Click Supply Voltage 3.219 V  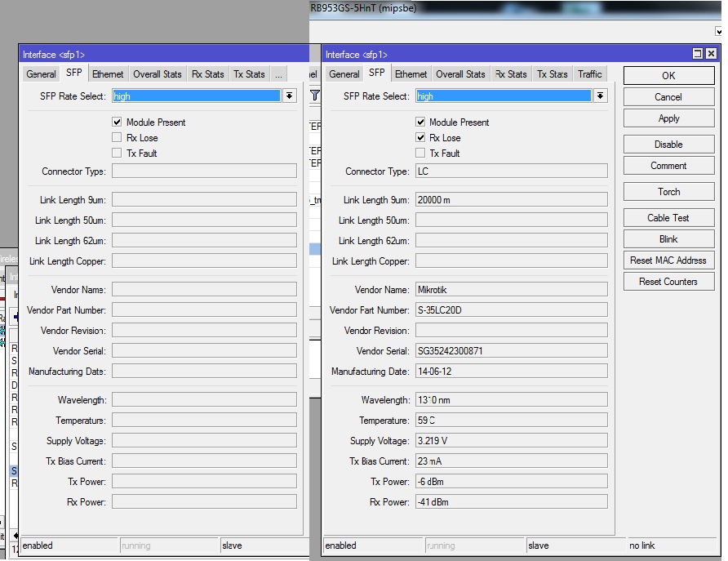click(x=511, y=441)
